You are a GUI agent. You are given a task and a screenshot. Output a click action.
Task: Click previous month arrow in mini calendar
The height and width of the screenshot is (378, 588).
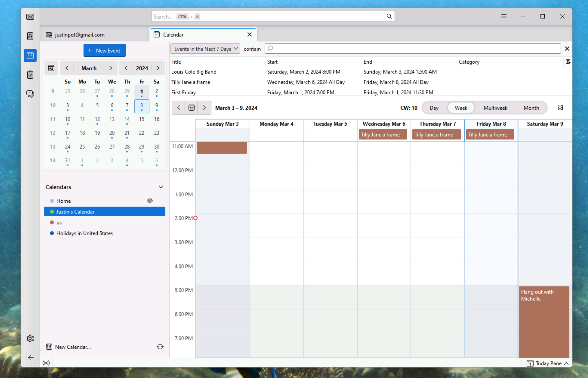[x=66, y=68]
